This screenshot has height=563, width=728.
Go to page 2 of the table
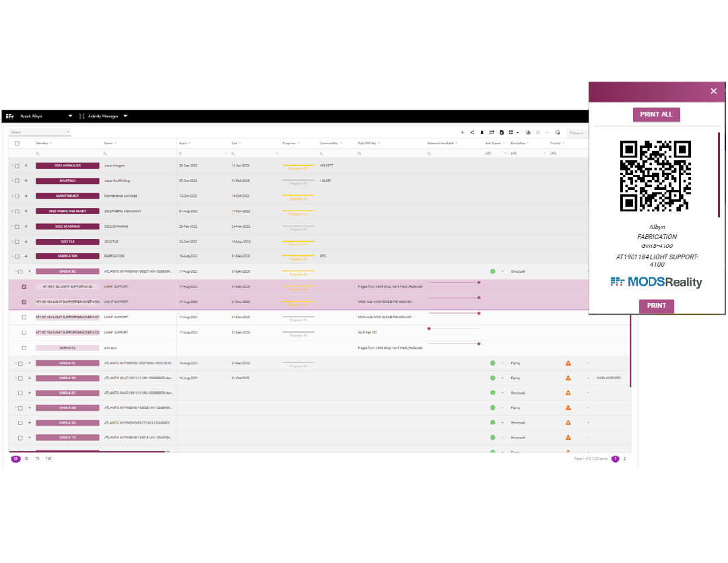click(x=624, y=459)
